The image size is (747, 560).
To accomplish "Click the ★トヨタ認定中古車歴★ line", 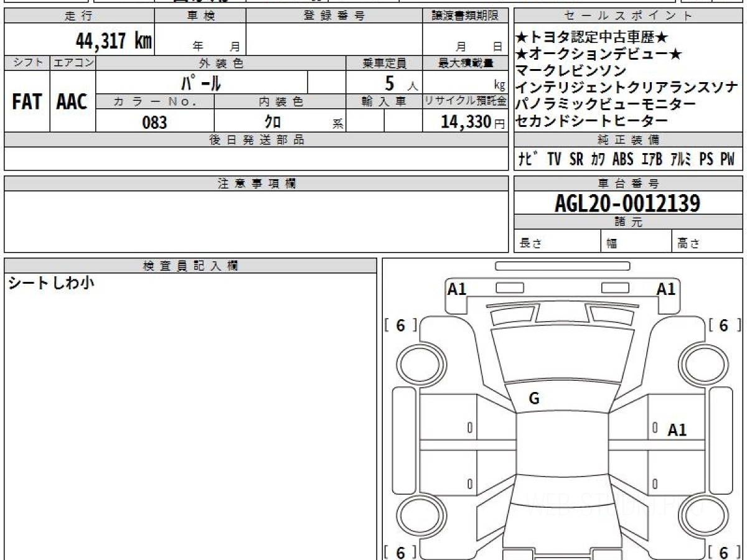I will click(593, 39).
